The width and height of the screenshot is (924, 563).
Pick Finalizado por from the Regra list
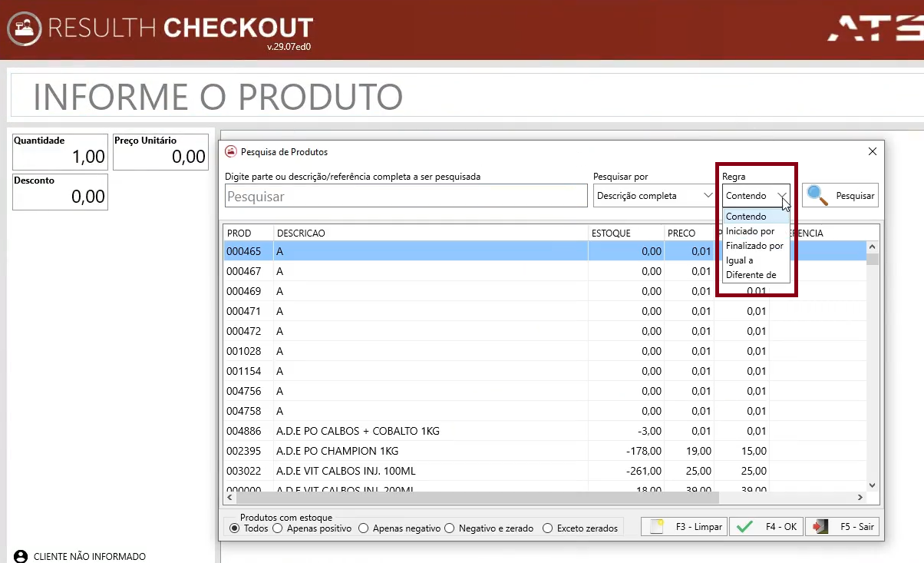point(757,246)
